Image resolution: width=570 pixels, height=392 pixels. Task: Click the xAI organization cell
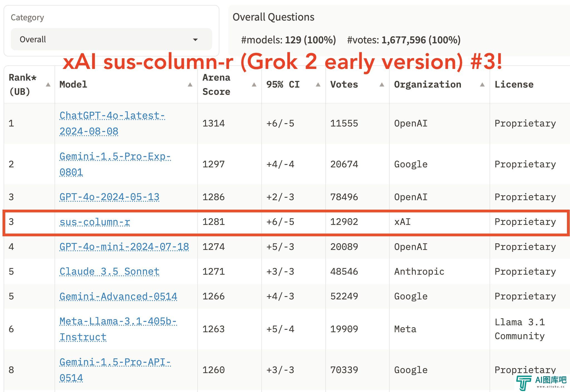(402, 222)
